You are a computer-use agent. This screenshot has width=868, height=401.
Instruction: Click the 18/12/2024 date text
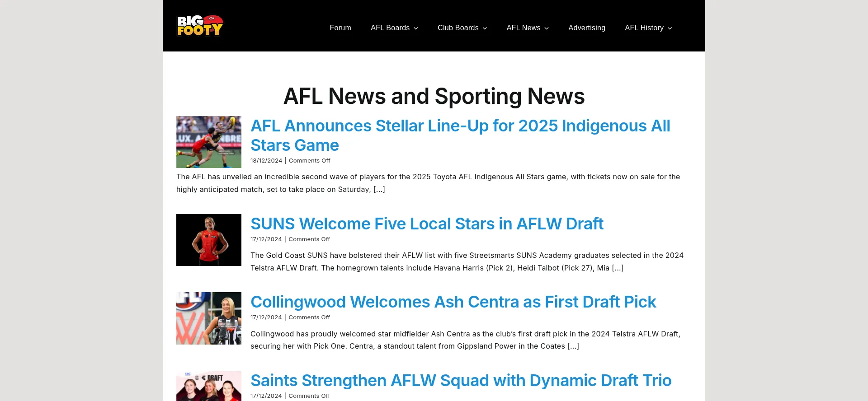(266, 161)
